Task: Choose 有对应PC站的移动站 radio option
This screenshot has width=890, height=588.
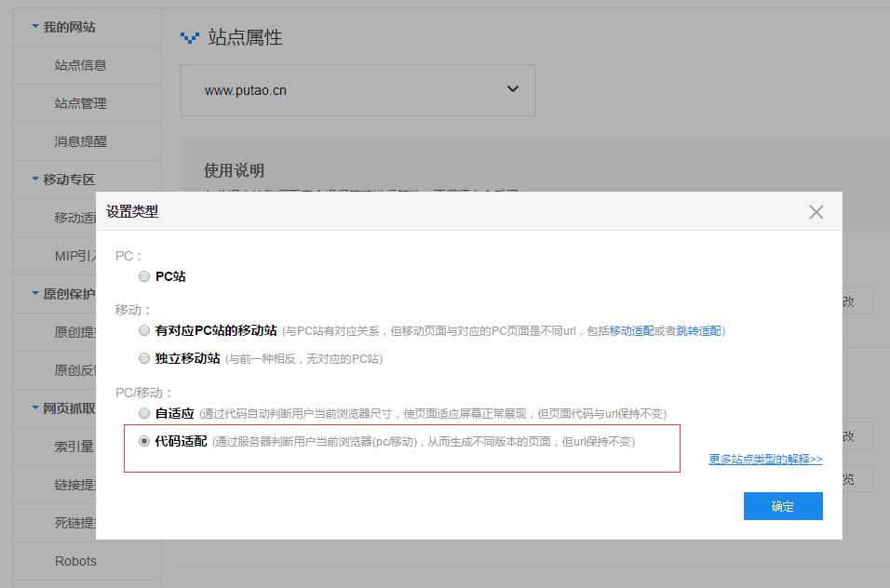Action: (144, 330)
